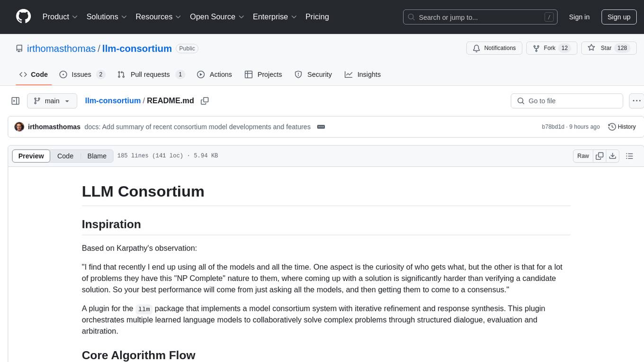View the file History
Screen dimensions: 644x362
[622, 127]
